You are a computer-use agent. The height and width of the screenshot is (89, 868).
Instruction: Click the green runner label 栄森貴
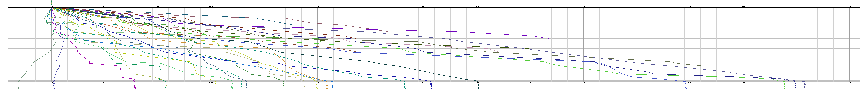point(232,86)
